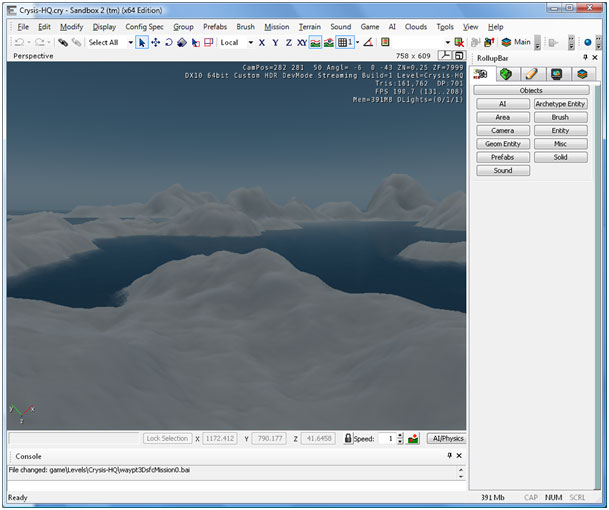Expand the Redo history dropdown arrow

pyautogui.click(x=49, y=42)
